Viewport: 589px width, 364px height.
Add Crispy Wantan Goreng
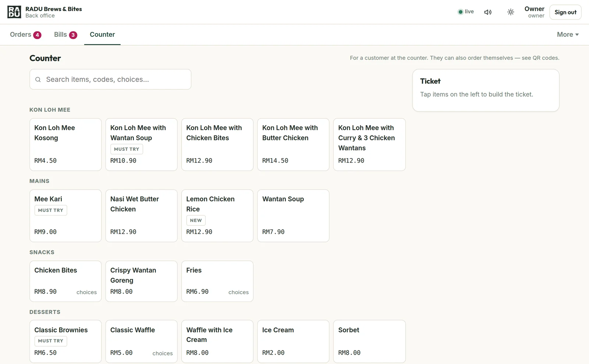coord(141,281)
